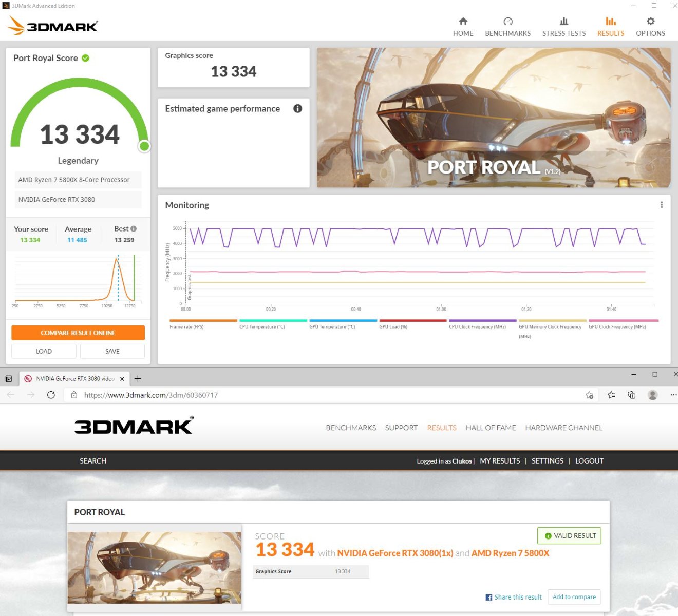Screen dimensions: 678x616
Task: Click the Graphics score value 13 334
Action: [x=234, y=71]
